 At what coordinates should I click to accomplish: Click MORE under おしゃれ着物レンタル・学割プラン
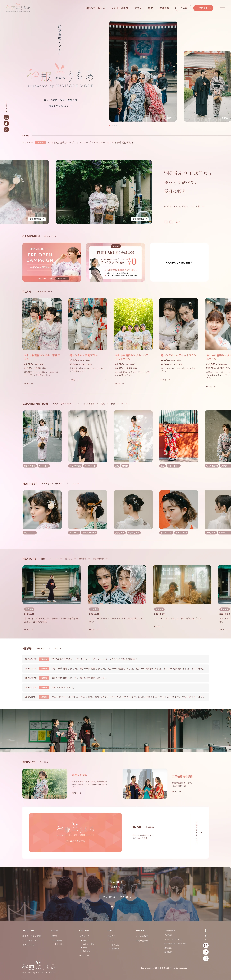coord(29,383)
